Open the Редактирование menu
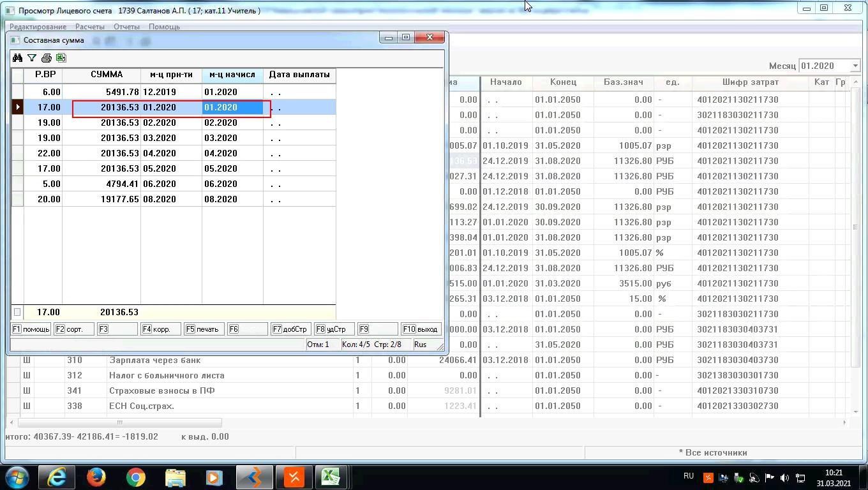Image resolution: width=868 pixels, height=490 pixels. pyautogui.click(x=38, y=27)
